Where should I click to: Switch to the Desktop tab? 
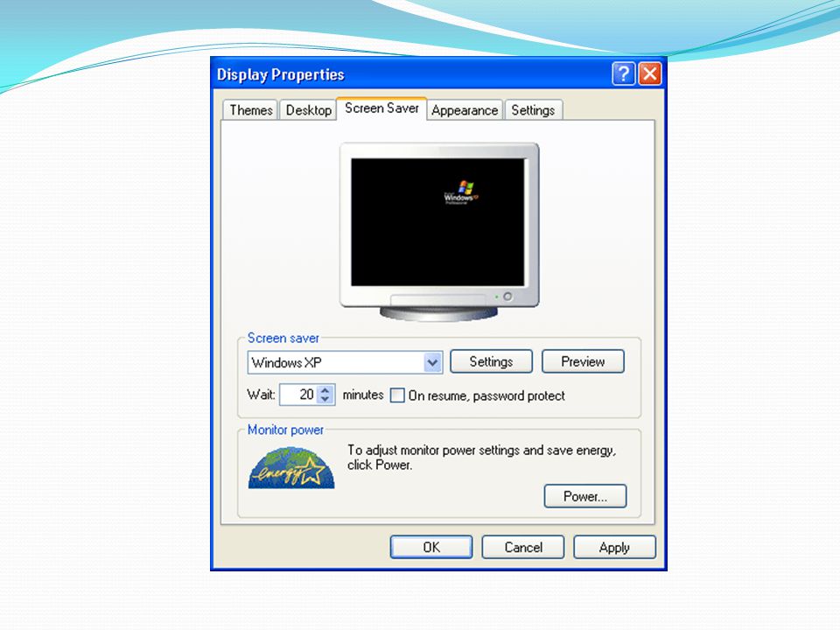(308, 110)
